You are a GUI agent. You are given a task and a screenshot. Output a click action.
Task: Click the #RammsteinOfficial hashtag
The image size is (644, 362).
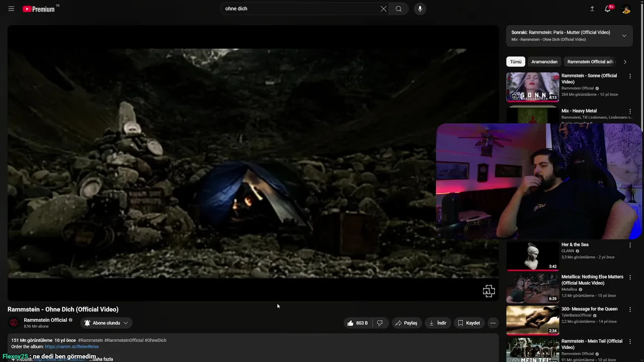tap(124, 340)
